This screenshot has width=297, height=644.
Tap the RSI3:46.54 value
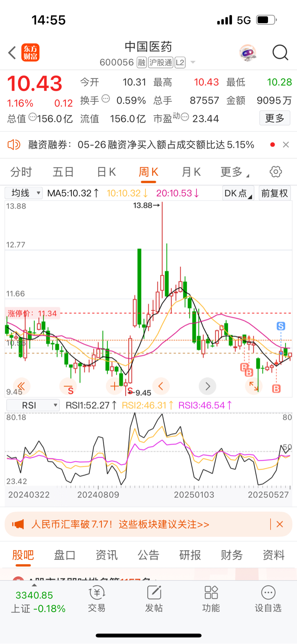[x=205, y=405]
